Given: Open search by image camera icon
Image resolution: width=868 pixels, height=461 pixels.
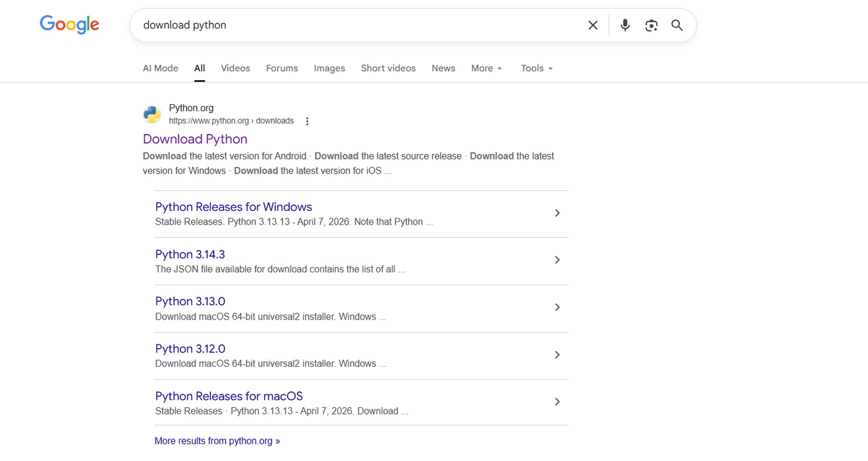Looking at the screenshot, I should (651, 25).
